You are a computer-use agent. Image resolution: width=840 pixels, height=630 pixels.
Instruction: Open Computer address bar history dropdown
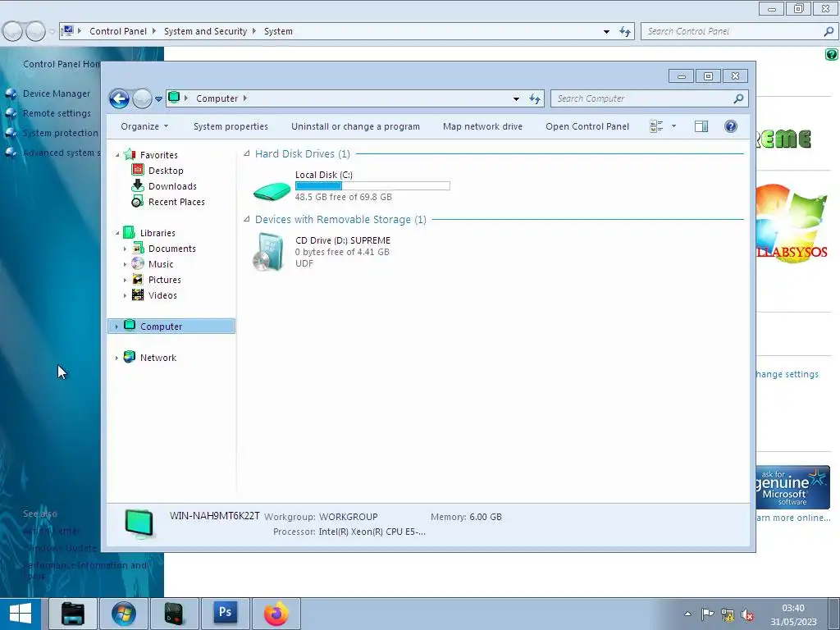(x=516, y=98)
